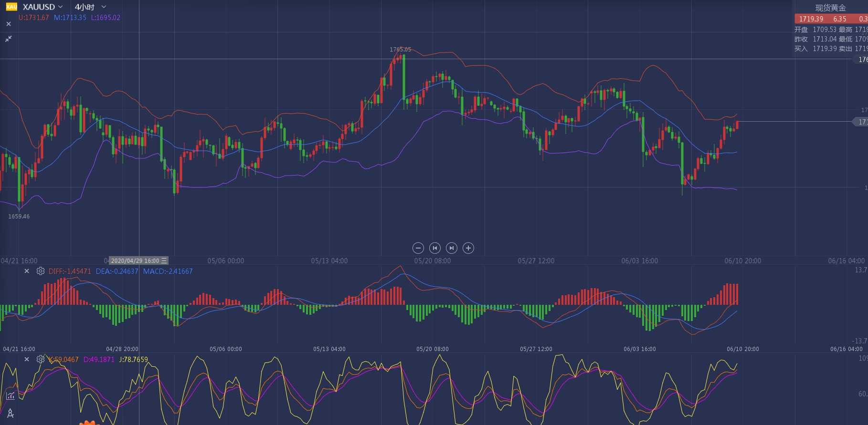This screenshot has height=425, width=868.
Task: Open the 4小时 timeframe dropdown
Action: [x=104, y=7]
